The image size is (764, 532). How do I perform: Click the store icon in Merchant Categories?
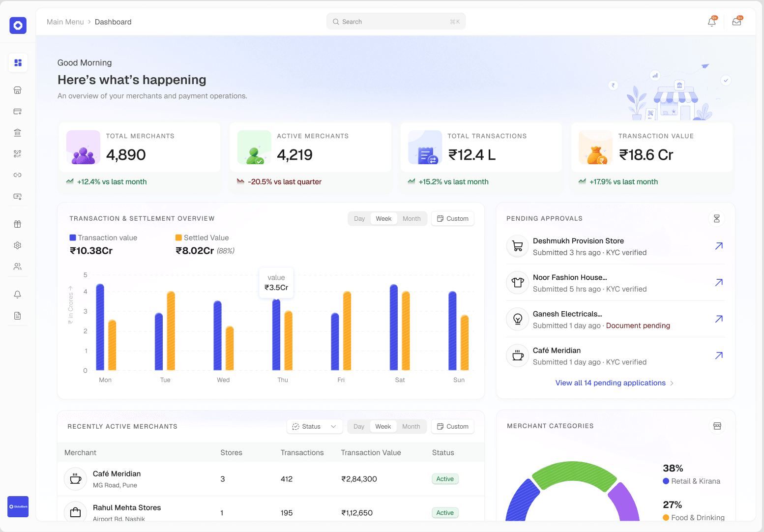(x=717, y=426)
